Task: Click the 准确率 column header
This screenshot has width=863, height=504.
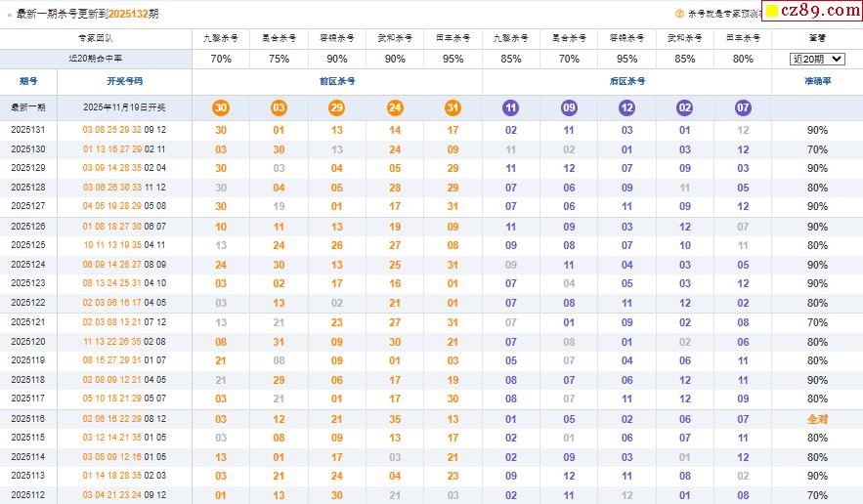Action: pyautogui.click(x=817, y=82)
